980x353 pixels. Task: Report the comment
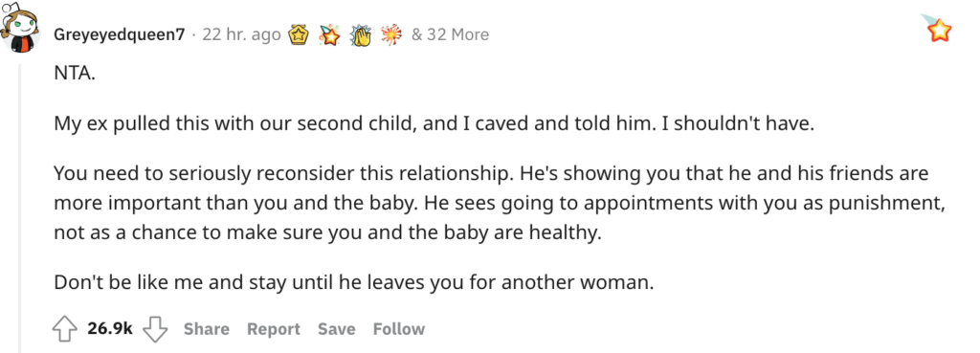(273, 329)
